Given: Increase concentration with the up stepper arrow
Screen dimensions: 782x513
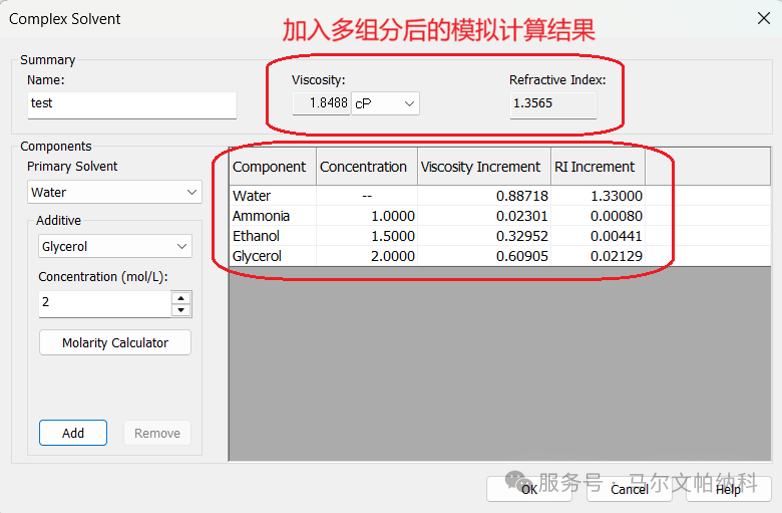Looking at the screenshot, I should click(x=181, y=298).
